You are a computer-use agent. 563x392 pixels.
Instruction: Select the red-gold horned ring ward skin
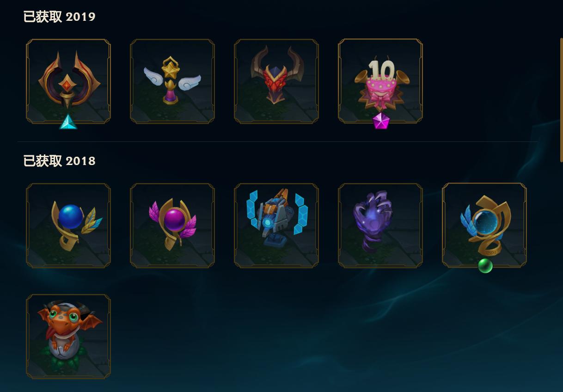point(68,81)
